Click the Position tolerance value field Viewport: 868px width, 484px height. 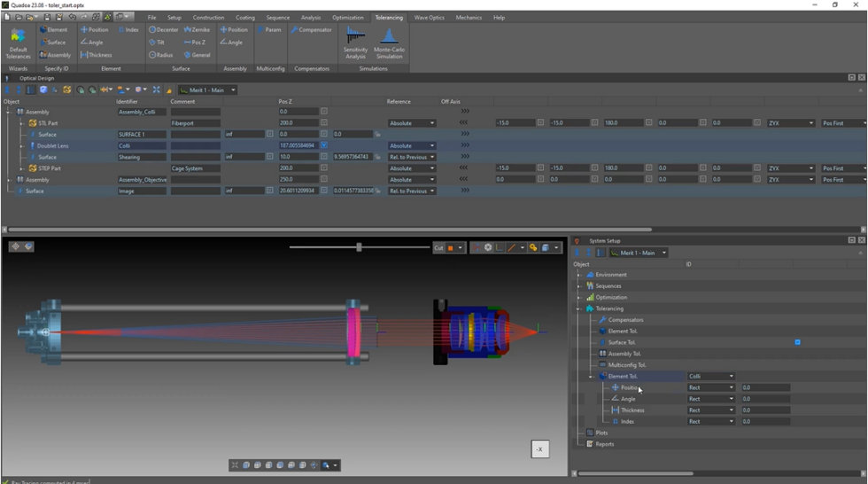click(765, 387)
